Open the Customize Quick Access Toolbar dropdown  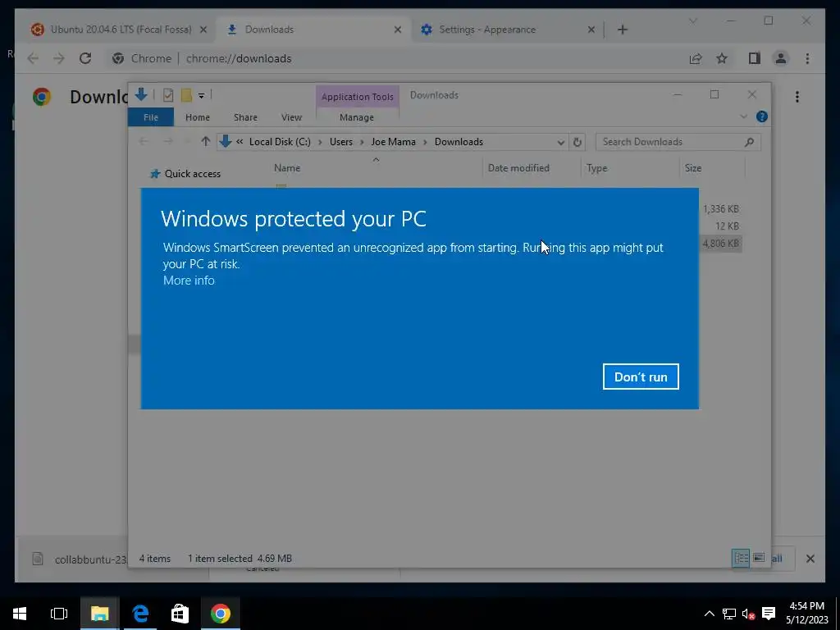point(202,96)
